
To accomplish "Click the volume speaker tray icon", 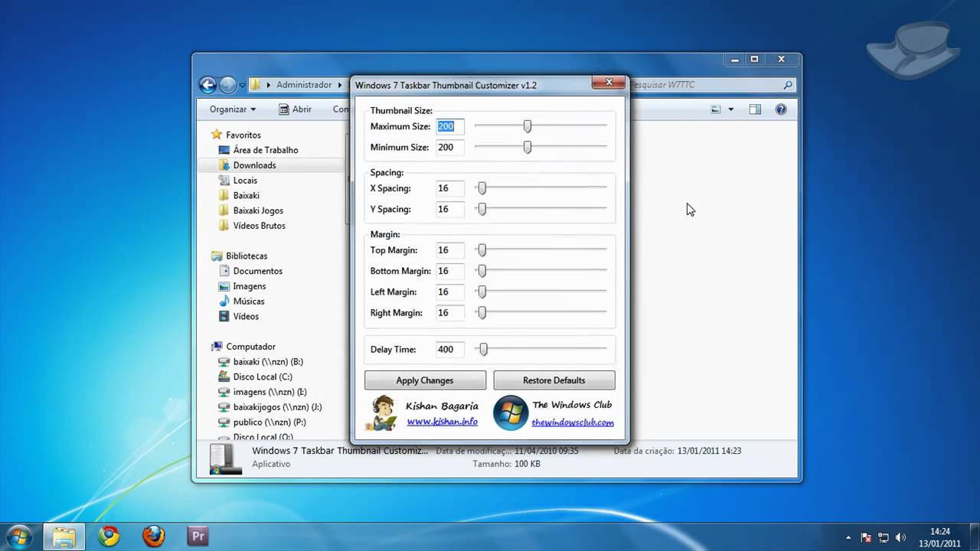I will (x=900, y=537).
